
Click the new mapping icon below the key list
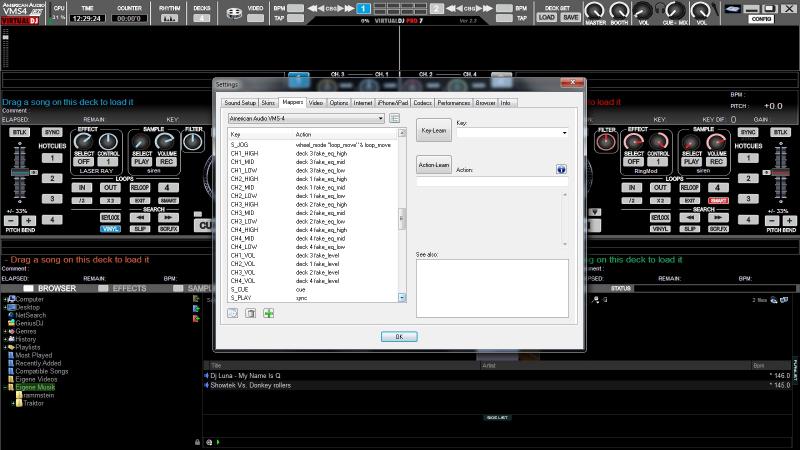coord(233,313)
